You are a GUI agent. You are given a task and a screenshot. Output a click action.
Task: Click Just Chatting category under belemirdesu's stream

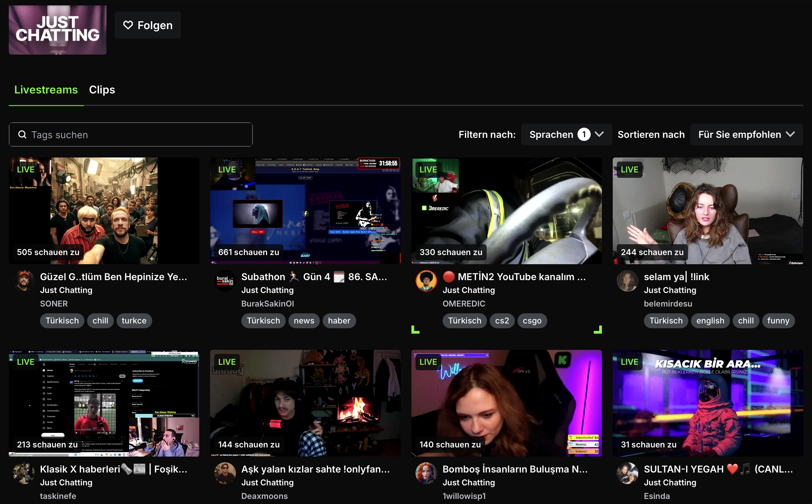click(670, 290)
